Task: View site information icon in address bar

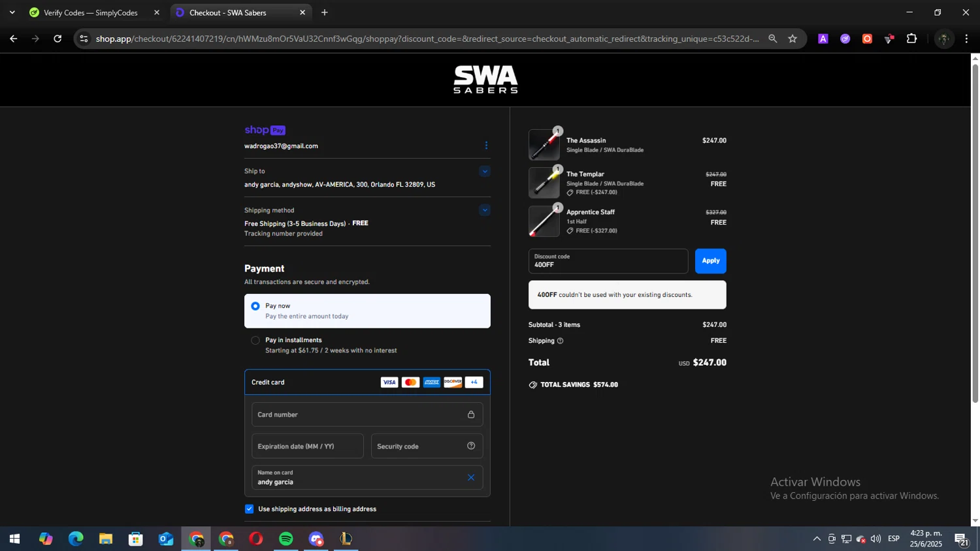Action: 84,39
